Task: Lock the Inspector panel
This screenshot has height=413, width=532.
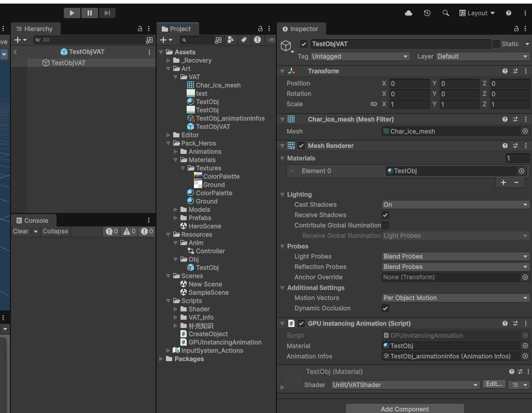Action: click(x=516, y=29)
